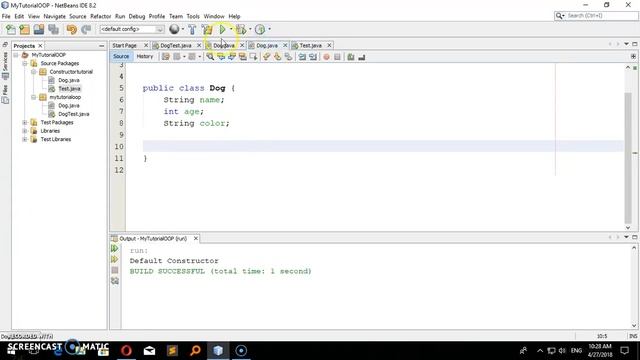Click Re-run with different parameters icon

[x=115, y=259]
